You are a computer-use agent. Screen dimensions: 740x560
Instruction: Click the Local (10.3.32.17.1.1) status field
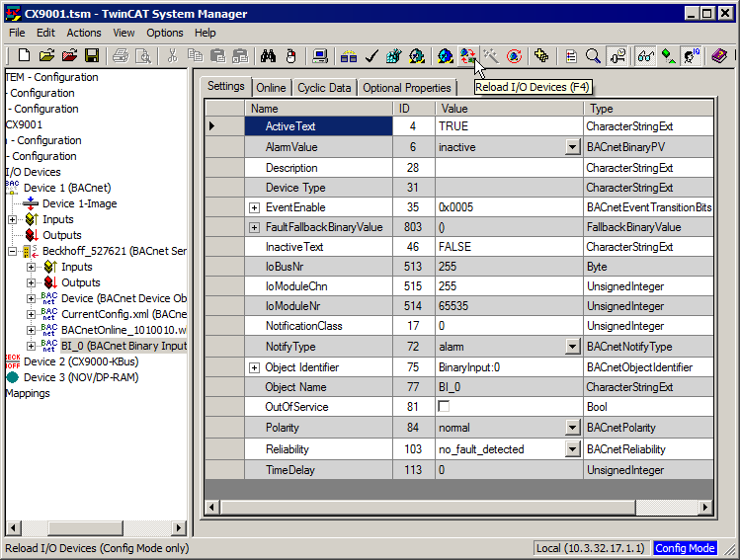point(591,548)
